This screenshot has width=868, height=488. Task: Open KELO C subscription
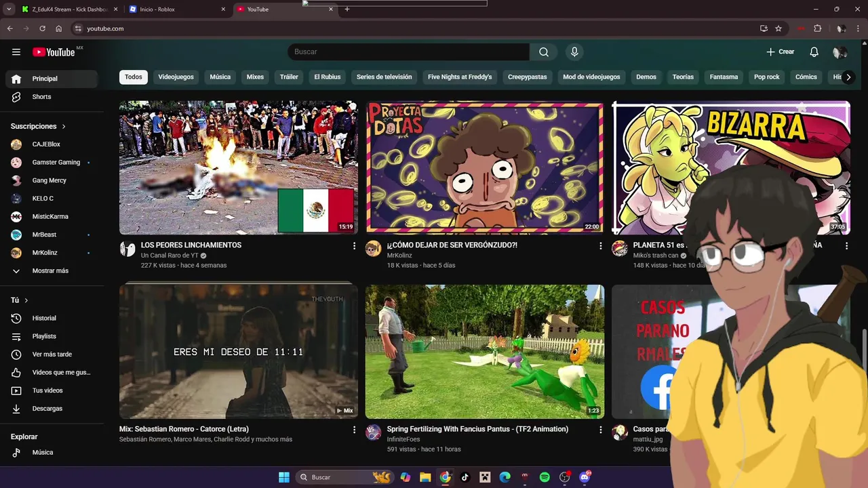click(x=52, y=199)
